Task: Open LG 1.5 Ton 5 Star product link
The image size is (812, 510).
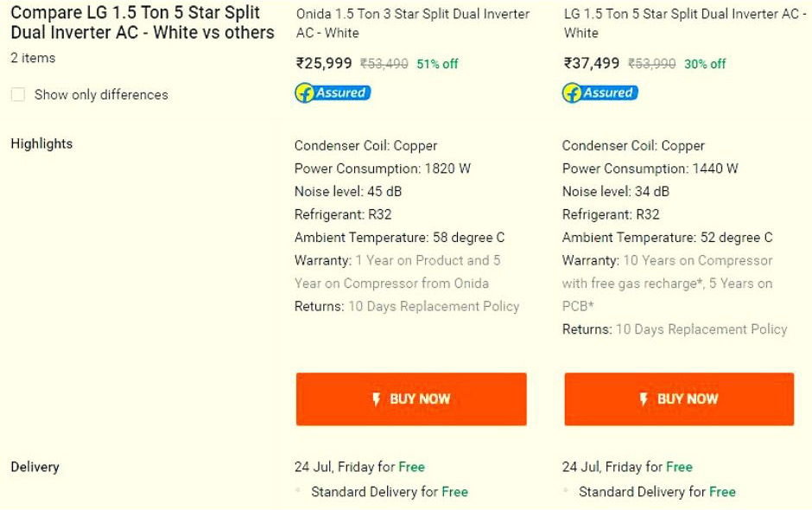Action: (x=685, y=23)
